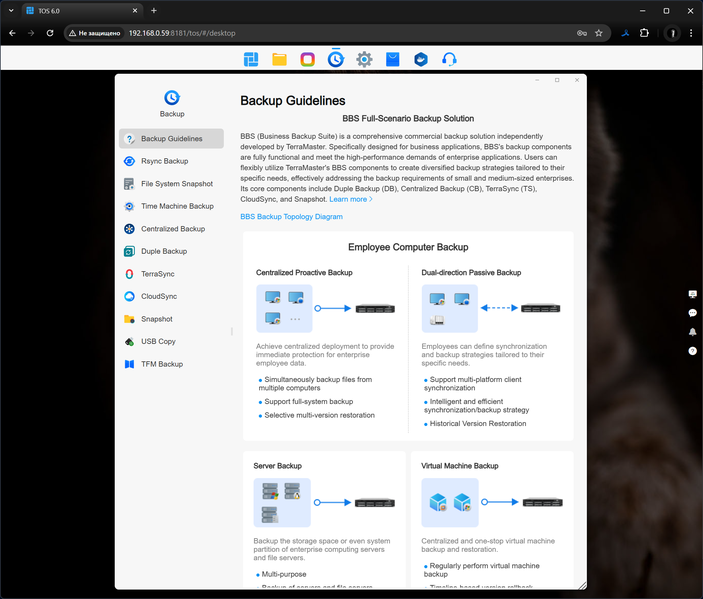Screen dimensions: 703x599
Task: Click the password key icon in the address bar
Action: click(x=581, y=33)
